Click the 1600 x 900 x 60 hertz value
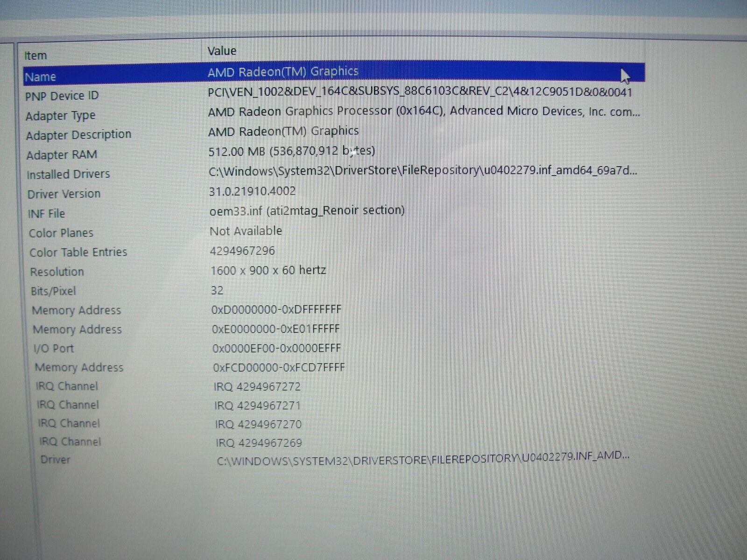The height and width of the screenshot is (560, 747). (x=268, y=270)
